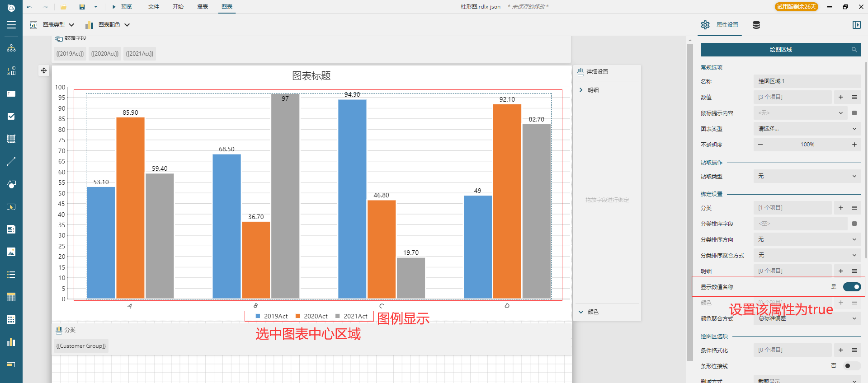The image size is (868, 383).
Task: Click the {[Customer Group]} category chip
Action: [x=81, y=346]
